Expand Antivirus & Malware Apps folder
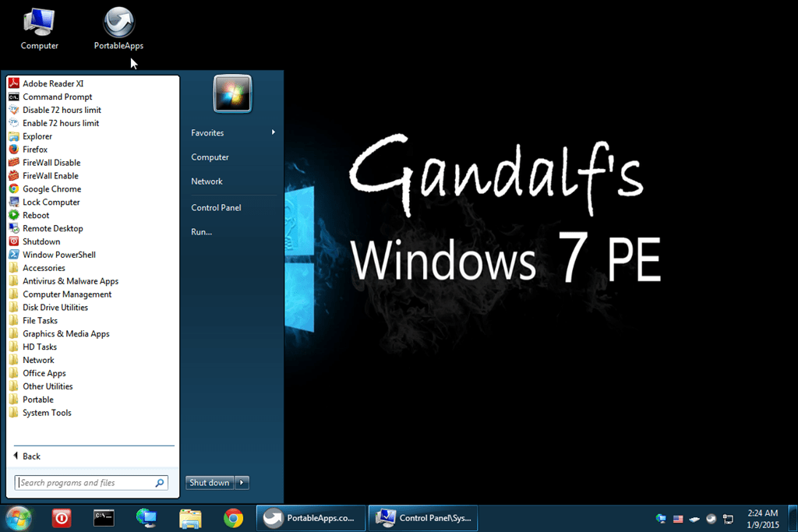Screen dimensions: 798x532 [63, 281]
